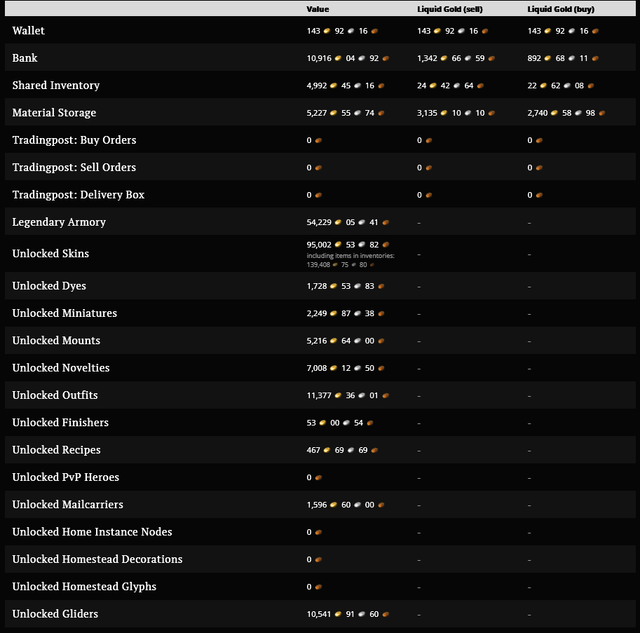Click the silver coin icon in Wallet Value
Screen dimensions: 640x633
point(351,31)
